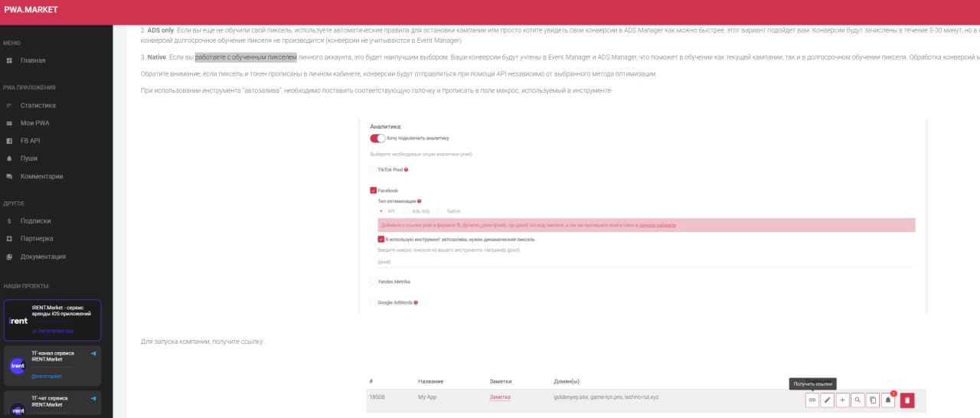Select the Ads only radio button
This screenshot has width=980, height=418.
point(407,211)
